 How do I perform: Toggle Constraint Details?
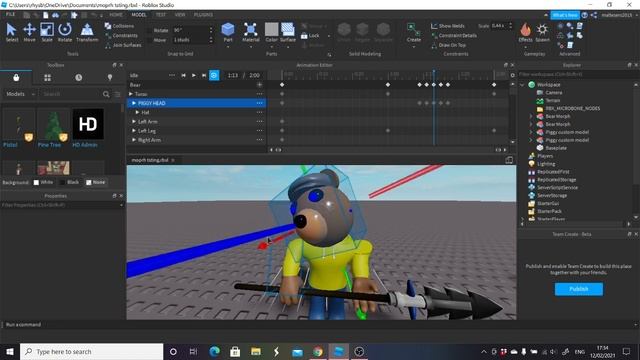pyautogui.click(x=454, y=36)
